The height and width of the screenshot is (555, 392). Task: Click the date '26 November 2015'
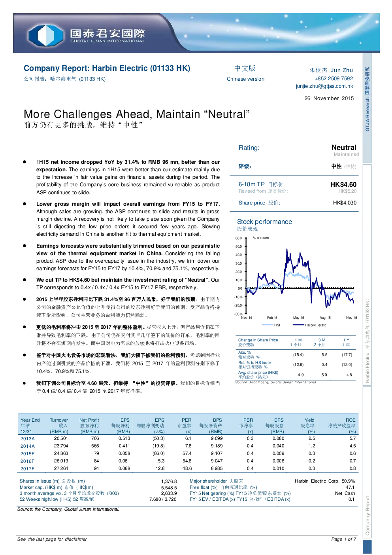point(329,98)
